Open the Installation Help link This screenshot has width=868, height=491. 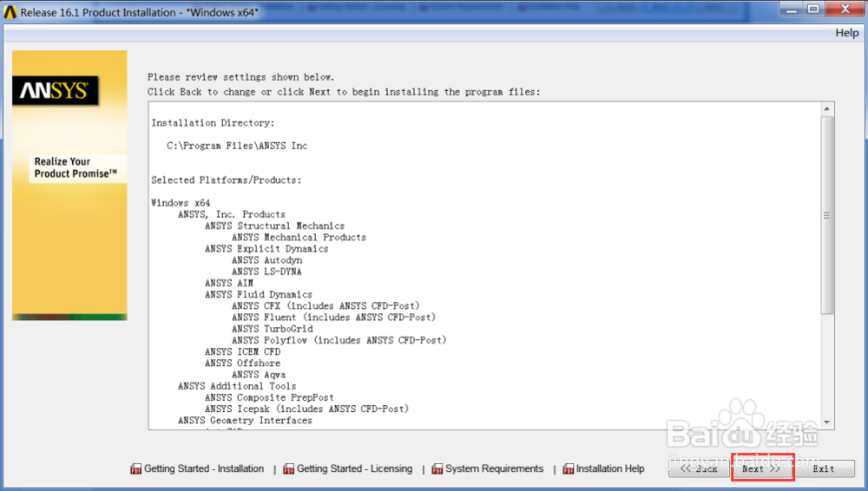(x=610, y=468)
